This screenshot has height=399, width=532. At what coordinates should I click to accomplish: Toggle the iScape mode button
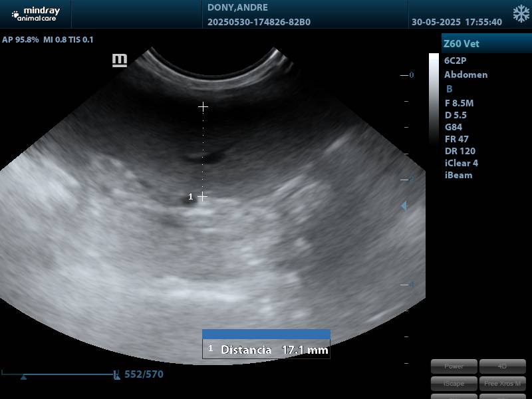(454, 383)
